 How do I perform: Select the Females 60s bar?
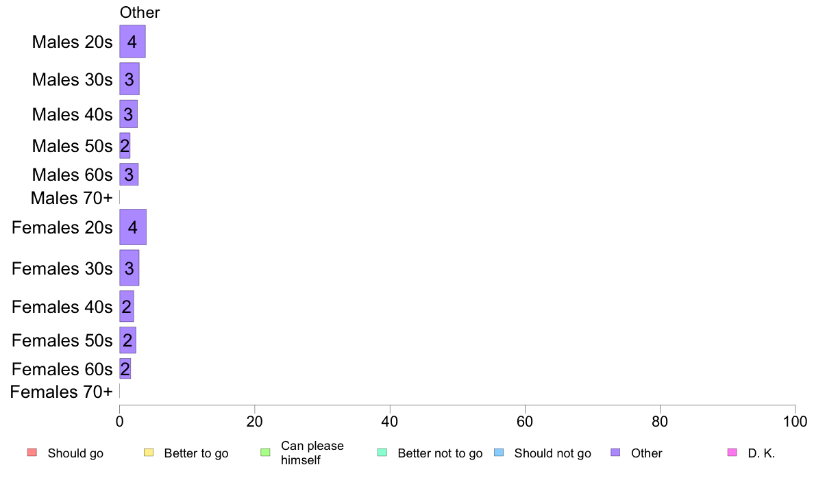[125, 368]
